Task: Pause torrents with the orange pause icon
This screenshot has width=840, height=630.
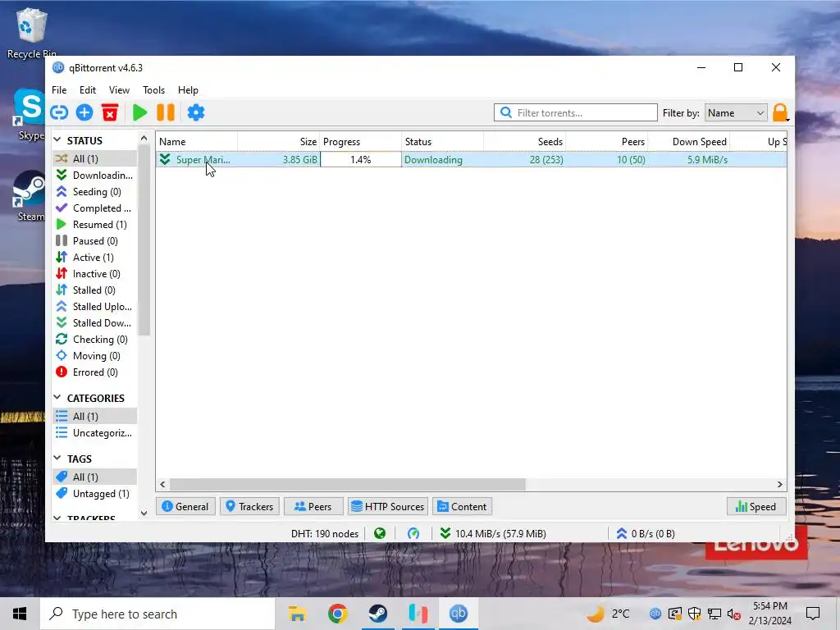Action: 166,113
